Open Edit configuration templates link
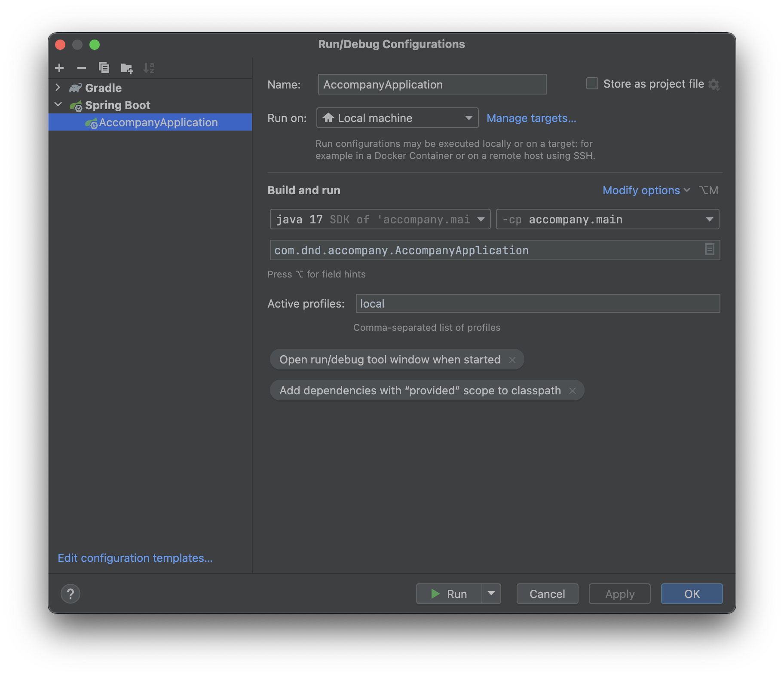784x677 pixels. [x=135, y=558]
